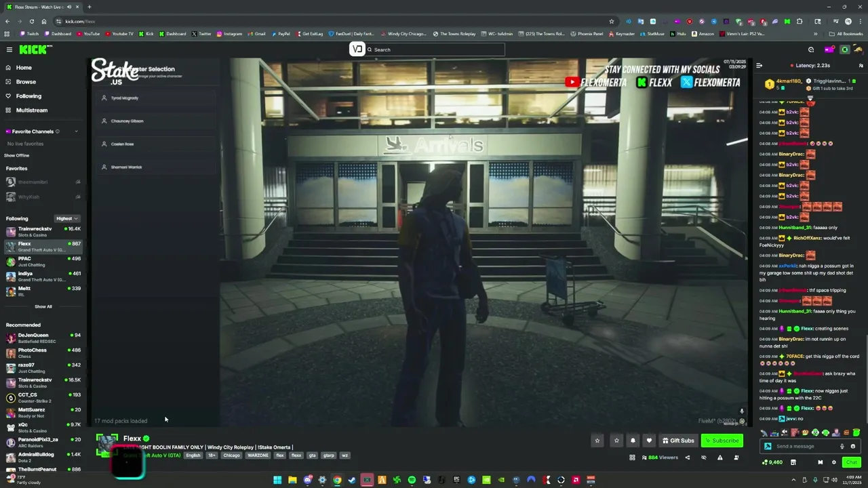Open a new Chrome tab
The height and width of the screenshot is (488, 868).
[89, 7]
